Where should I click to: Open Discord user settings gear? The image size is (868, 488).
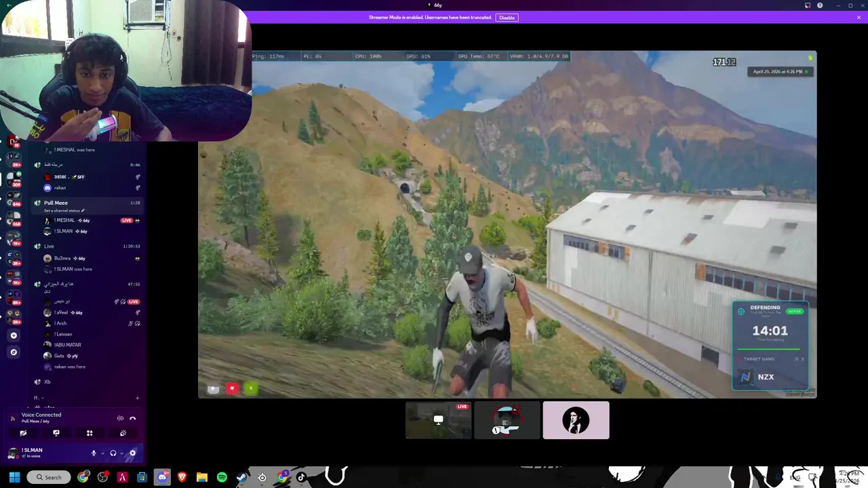click(x=132, y=453)
